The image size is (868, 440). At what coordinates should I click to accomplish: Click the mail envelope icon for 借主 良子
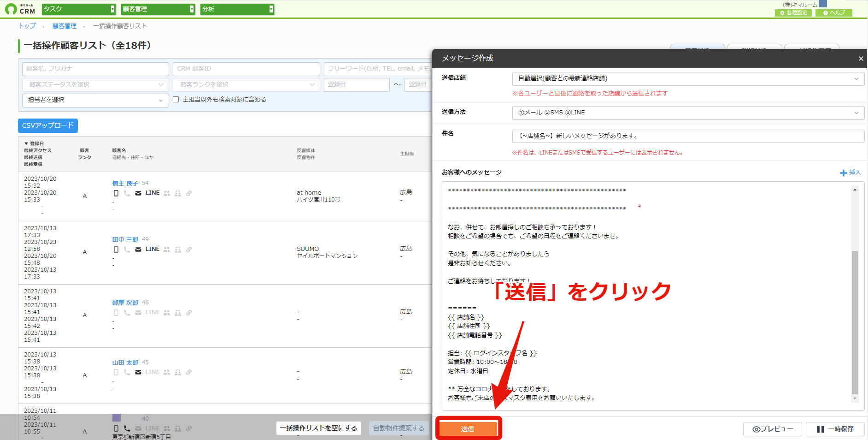click(138, 193)
